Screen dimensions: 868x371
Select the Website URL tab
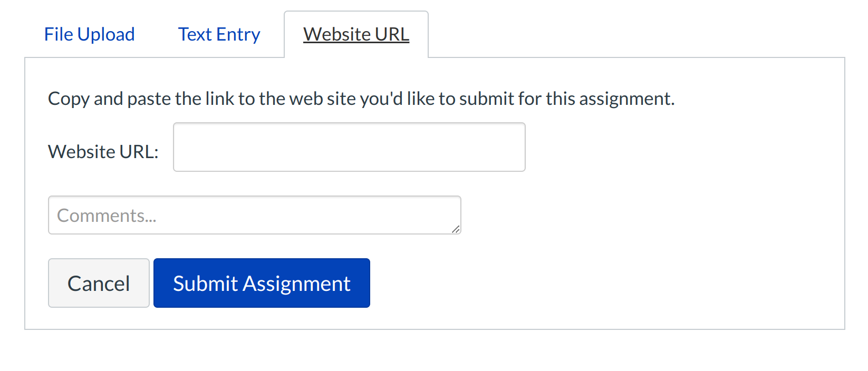tap(356, 34)
